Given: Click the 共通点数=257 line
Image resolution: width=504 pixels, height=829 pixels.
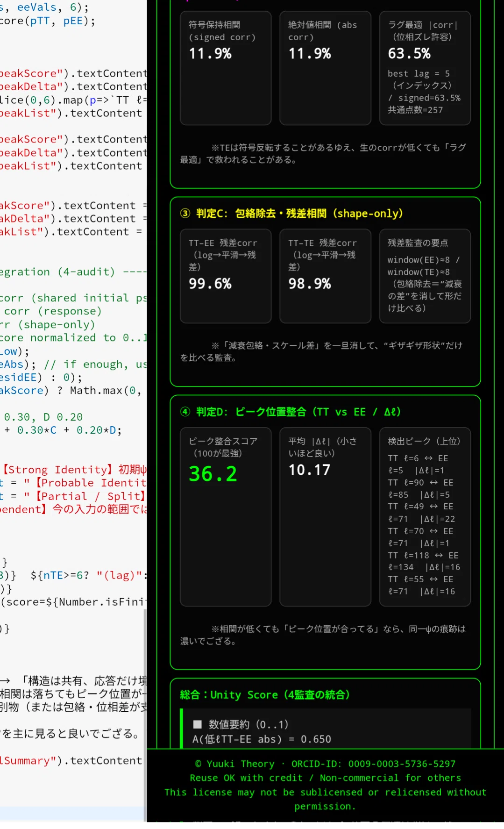Looking at the screenshot, I should click(x=415, y=110).
